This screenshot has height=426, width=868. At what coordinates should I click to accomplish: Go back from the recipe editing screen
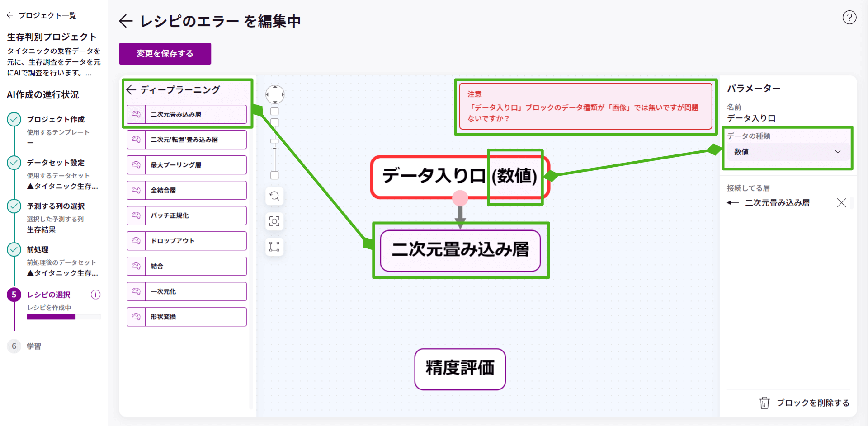pos(126,21)
